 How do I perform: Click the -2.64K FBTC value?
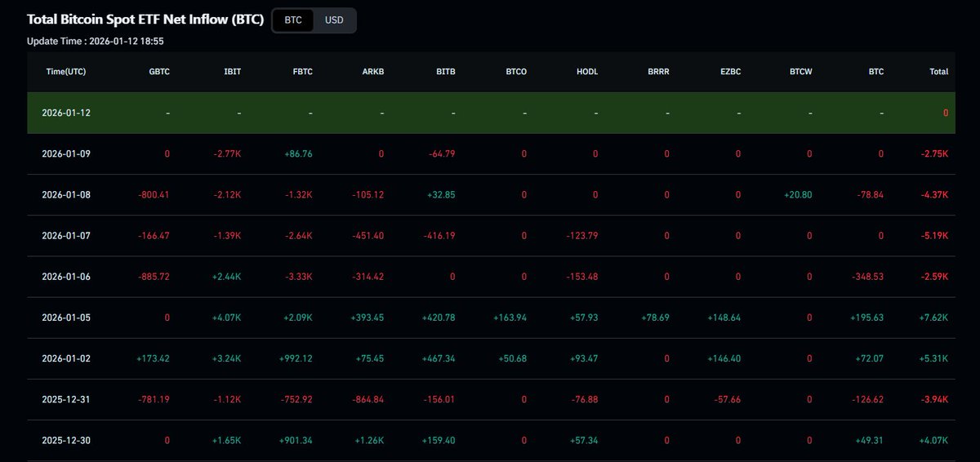coord(300,236)
